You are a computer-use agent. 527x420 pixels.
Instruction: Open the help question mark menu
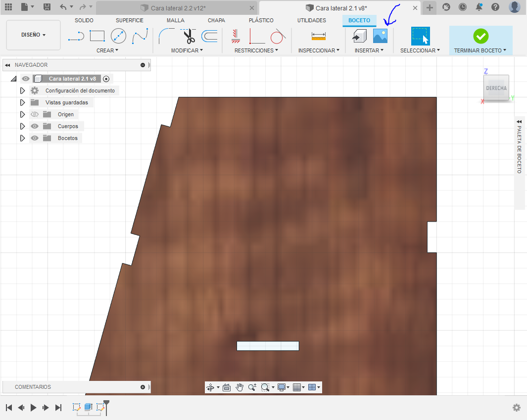click(x=495, y=7)
